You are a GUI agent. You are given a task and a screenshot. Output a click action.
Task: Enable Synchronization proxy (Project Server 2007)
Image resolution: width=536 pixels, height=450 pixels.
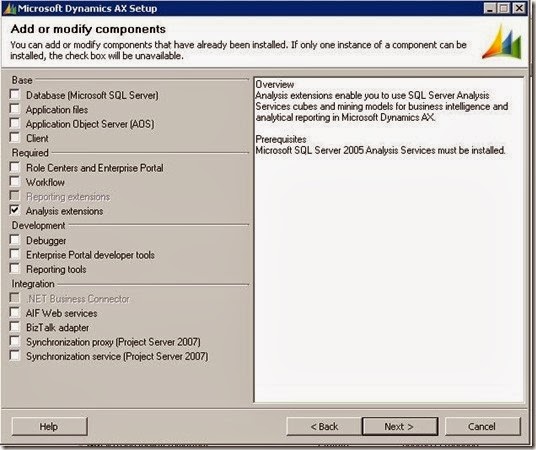pos(15,341)
